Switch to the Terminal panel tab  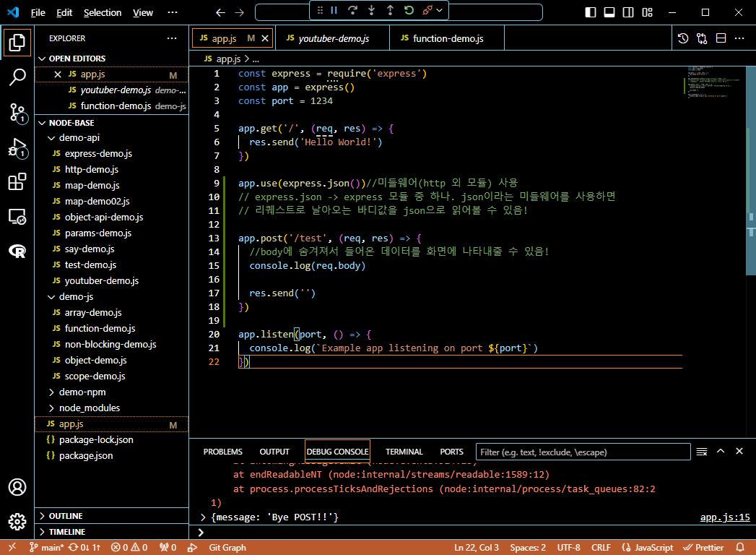point(404,452)
